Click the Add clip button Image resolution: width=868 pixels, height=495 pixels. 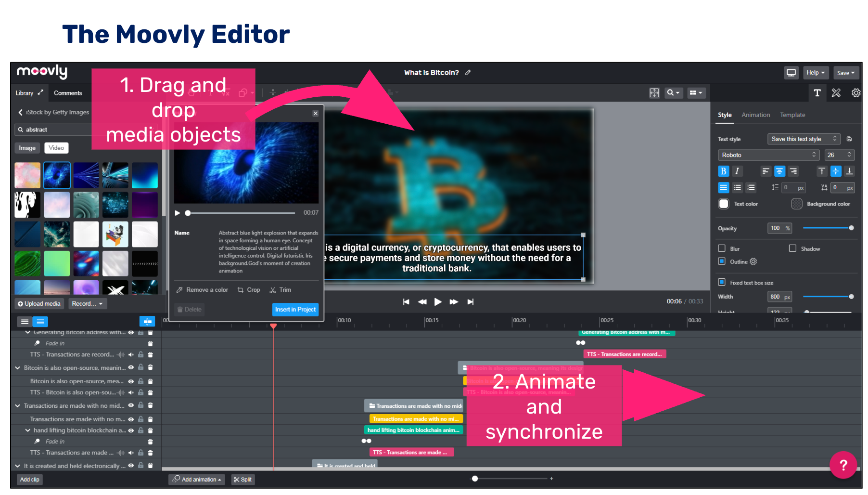[x=30, y=480]
